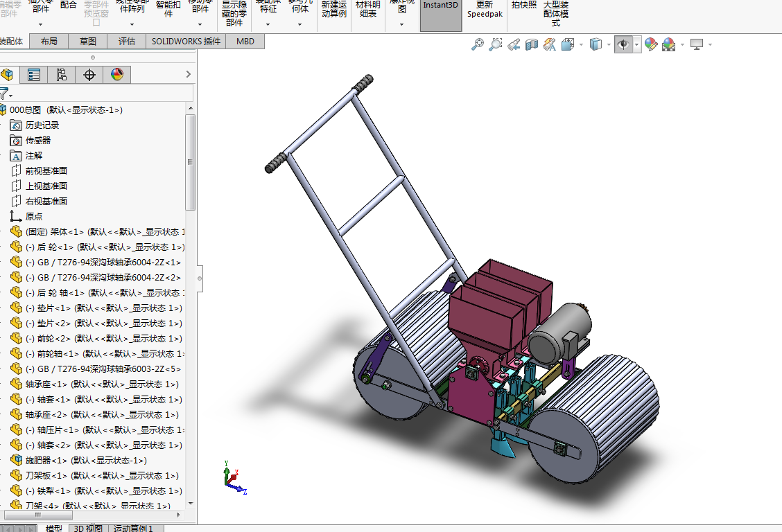Switch to the MBD tab
This screenshot has height=532, width=782.
pos(245,42)
